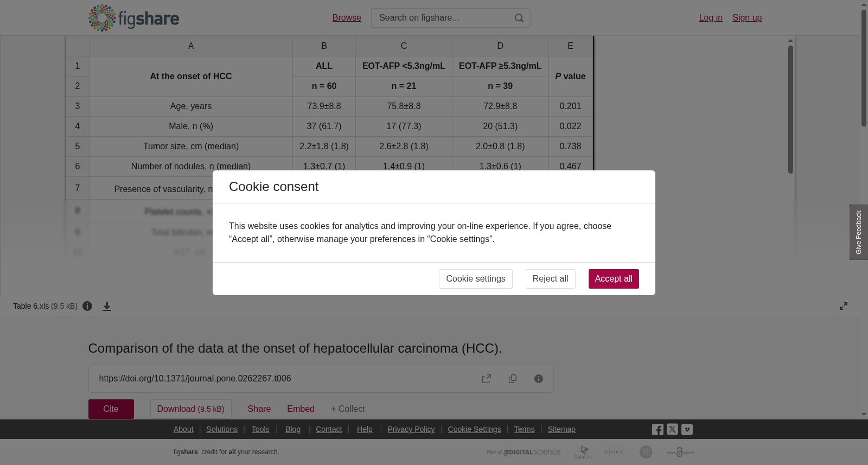Screen dimensions: 868x465
Task: Go to figshare home logo
Action: 133,18
